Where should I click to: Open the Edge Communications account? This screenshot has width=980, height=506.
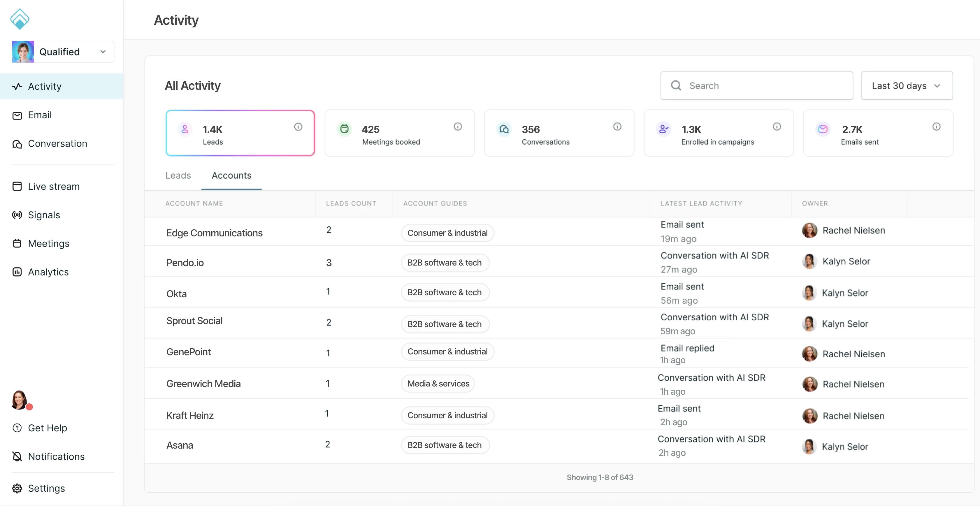click(214, 233)
